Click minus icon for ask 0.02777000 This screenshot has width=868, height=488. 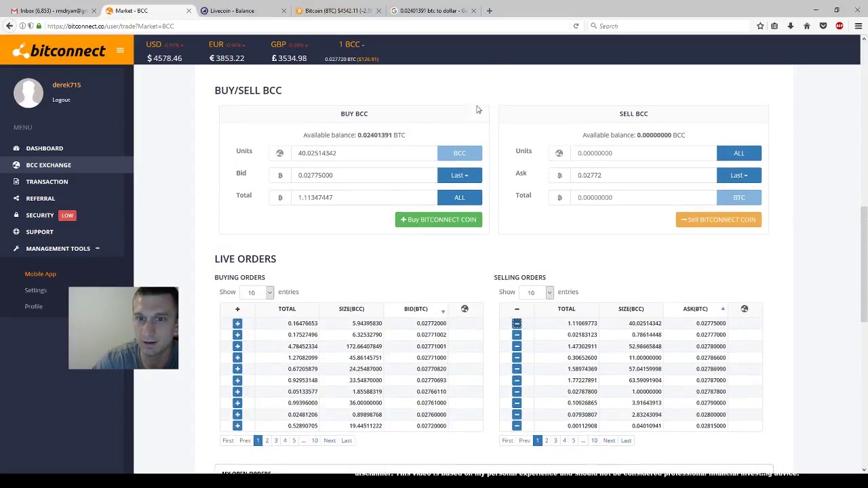click(517, 335)
